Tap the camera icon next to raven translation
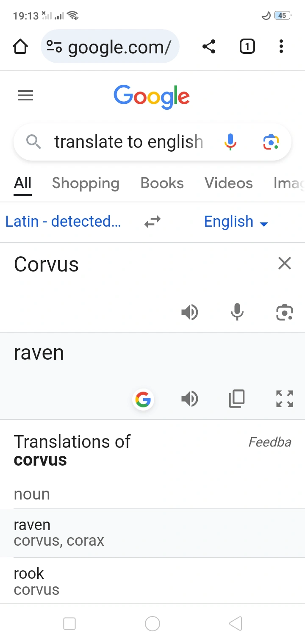 [285, 312]
